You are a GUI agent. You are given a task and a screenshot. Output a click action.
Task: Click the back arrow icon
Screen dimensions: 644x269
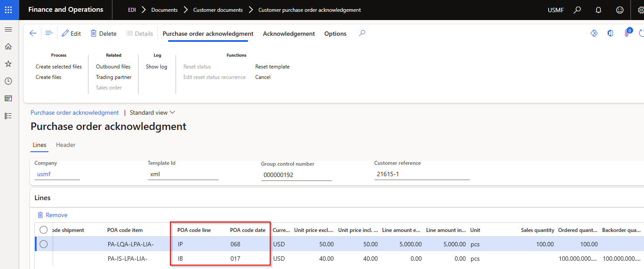(x=33, y=34)
